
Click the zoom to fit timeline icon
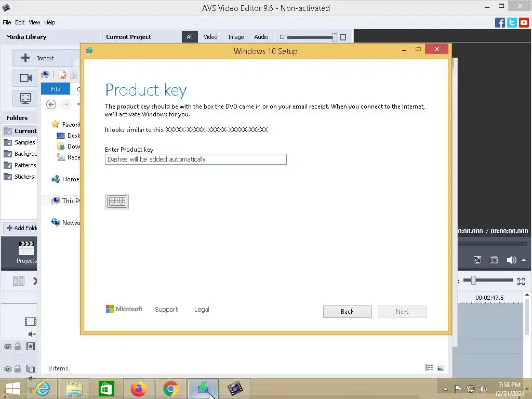pyautogui.click(x=521, y=281)
